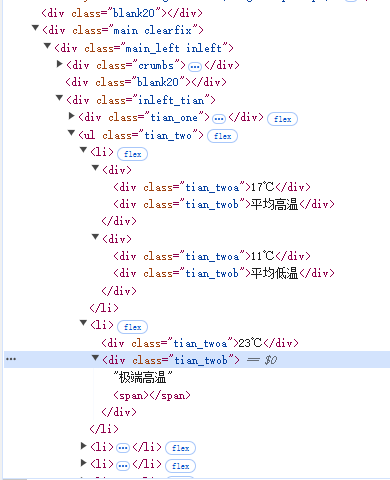Click the ellipsis badge in crumbs div
390x480 pixels.
(x=195, y=66)
